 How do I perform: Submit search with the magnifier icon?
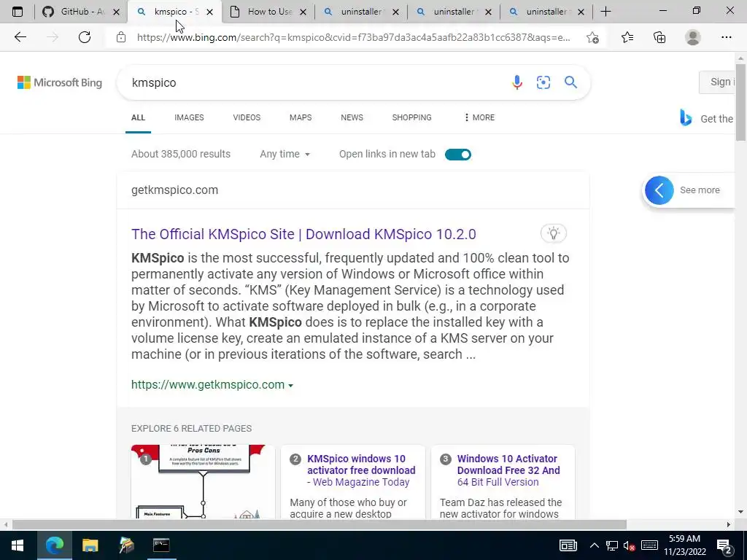click(570, 82)
